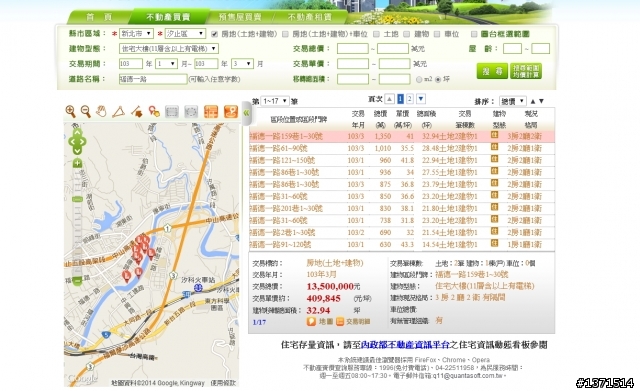Switch to 首頁 tab
640x391 pixels.
click(99, 17)
